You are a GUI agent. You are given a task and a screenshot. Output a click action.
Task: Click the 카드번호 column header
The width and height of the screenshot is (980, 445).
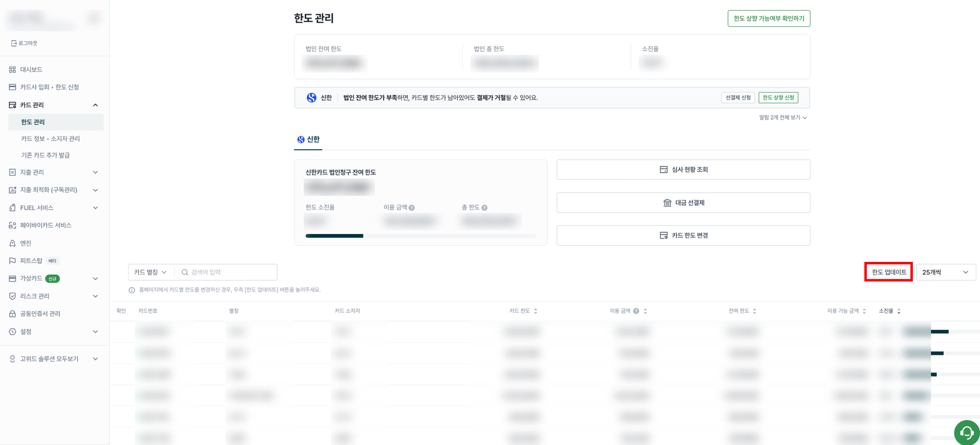pyautogui.click(x=148, y=311)
